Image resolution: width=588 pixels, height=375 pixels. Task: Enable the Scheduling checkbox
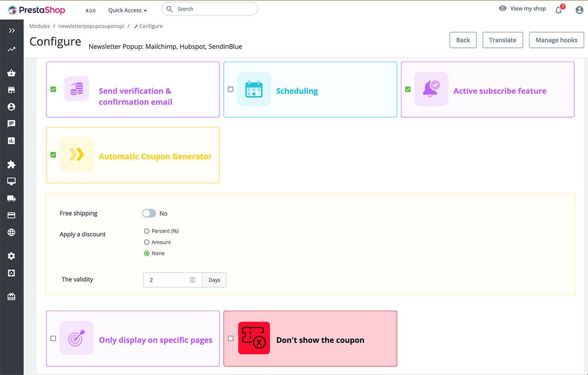click(231, 89)
